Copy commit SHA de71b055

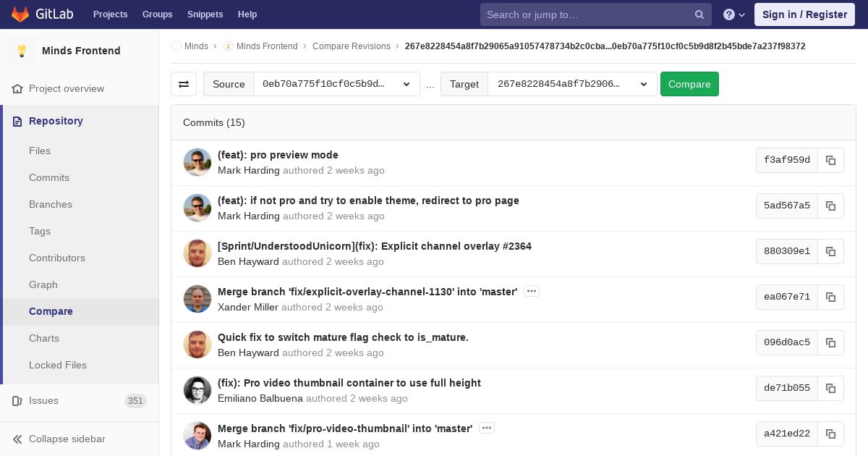tap(830, 388)
